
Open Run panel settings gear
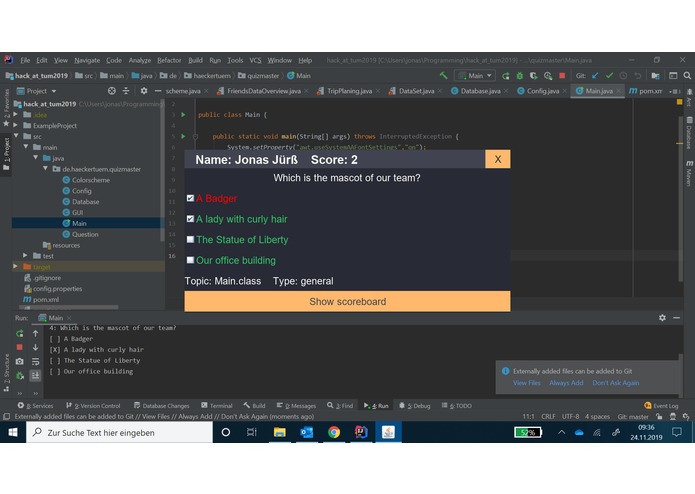click(x=662, y=318)
